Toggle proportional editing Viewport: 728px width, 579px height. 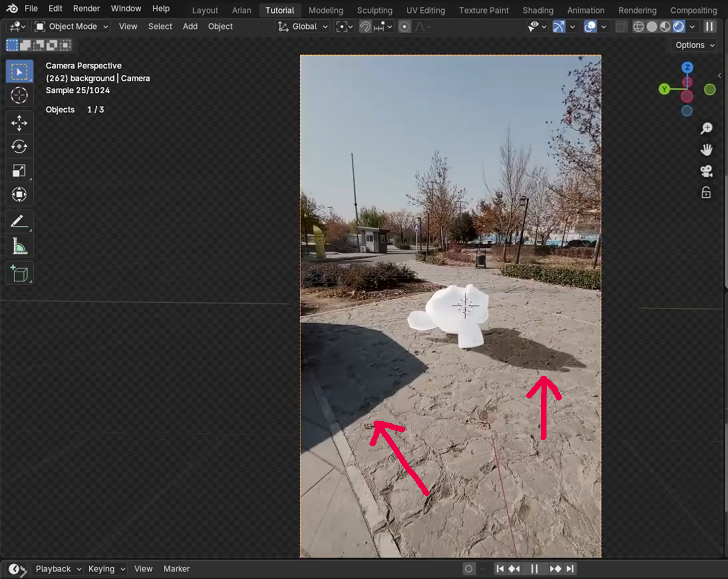pos(404,27)
